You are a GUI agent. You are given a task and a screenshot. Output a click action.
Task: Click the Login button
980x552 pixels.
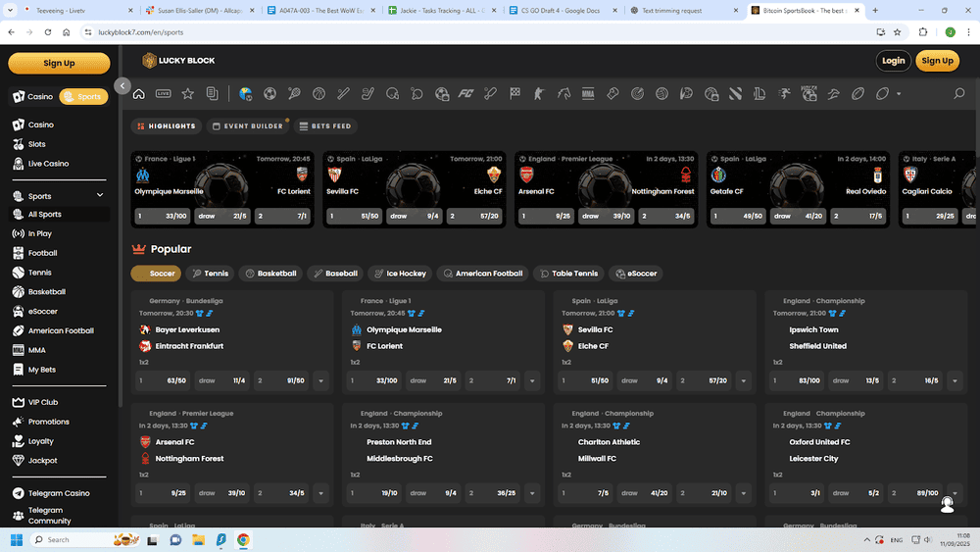[x=893, y=61]
